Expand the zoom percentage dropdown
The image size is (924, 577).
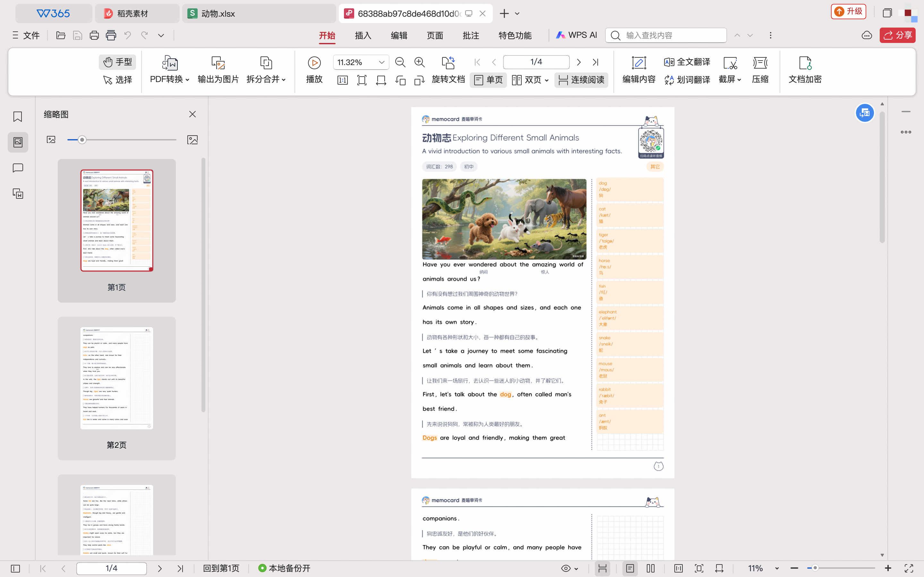pos(381,62)
